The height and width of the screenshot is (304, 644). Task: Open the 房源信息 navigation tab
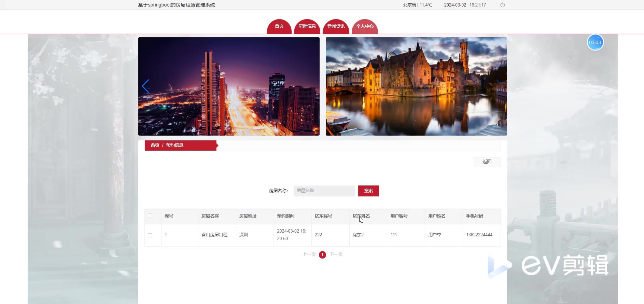click(307, 26)
